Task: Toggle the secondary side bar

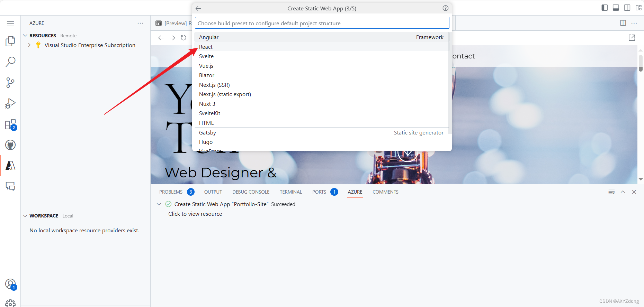Action: pyautogui.click(x=627, y=8)
